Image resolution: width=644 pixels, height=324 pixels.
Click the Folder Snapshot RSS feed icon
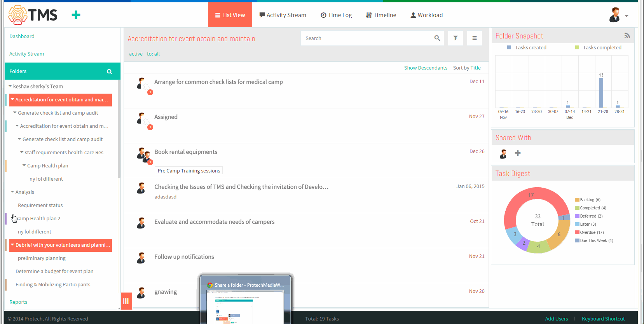point(627,36)
